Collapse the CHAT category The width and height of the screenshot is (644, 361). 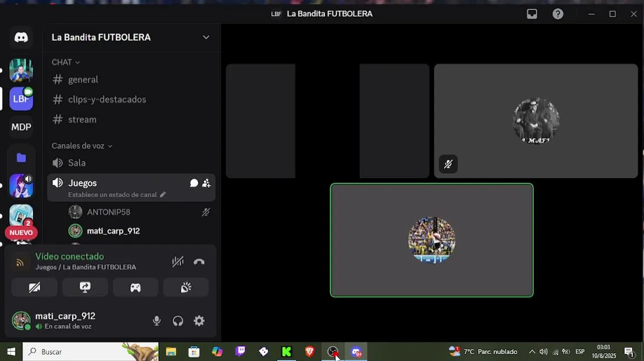click(66, 62)
